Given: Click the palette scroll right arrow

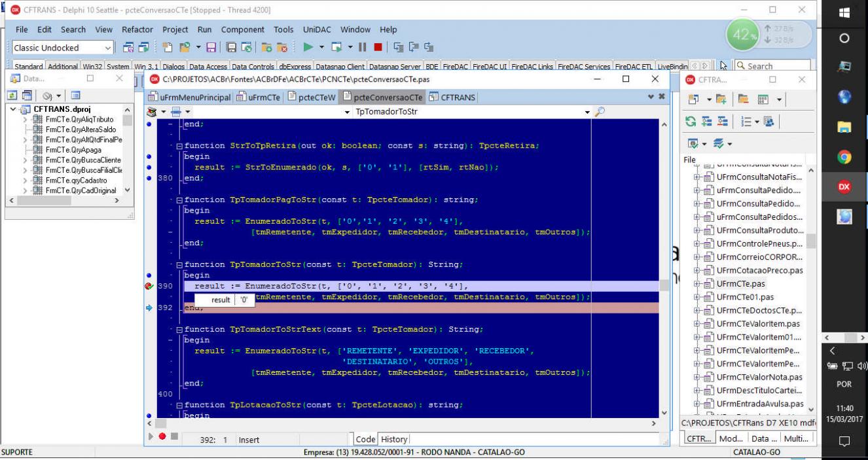Looking at the screenshot, I should (x=705, y=66).
